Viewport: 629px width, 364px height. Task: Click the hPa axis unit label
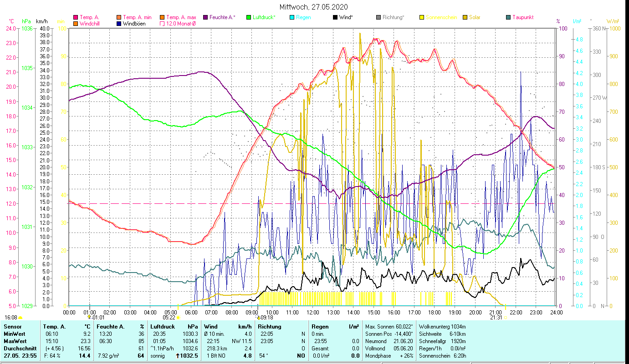[x=26, y=21]
